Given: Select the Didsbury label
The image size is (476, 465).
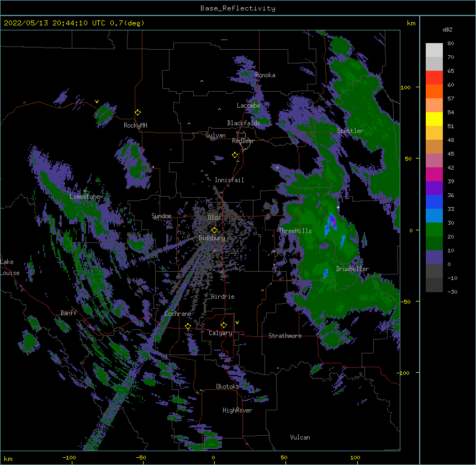Looking at the screenshot, I should [x=212, y=238].
